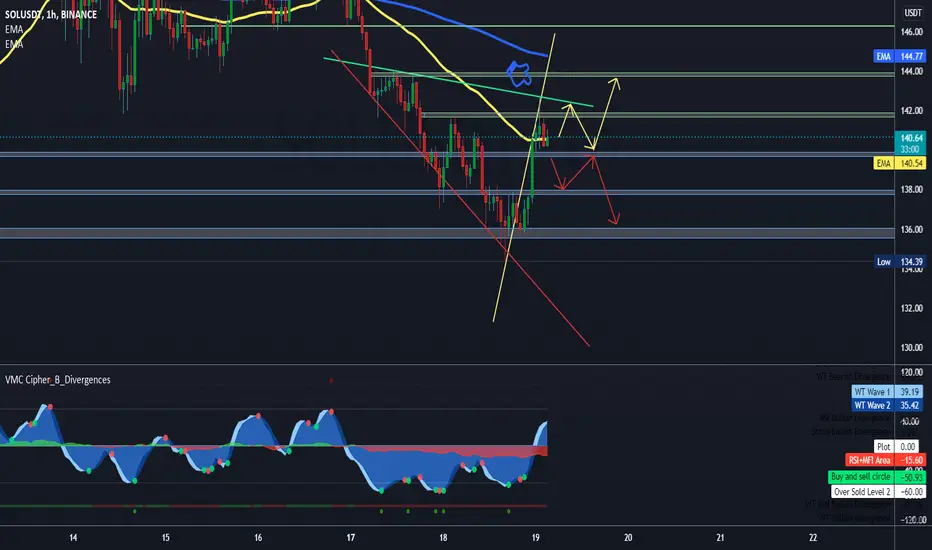Click date 21 on the time axis
The image size is (932, 550).
[x=720, y=538]
